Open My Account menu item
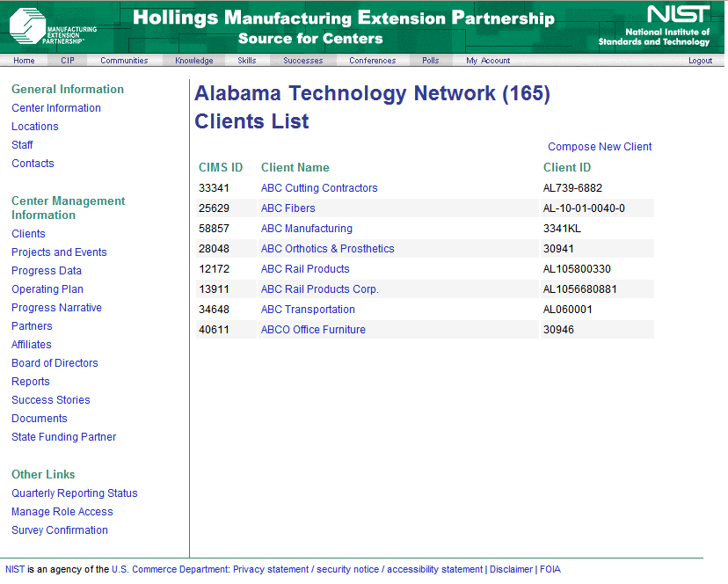 pyautogui.click(x=488, y=61)
